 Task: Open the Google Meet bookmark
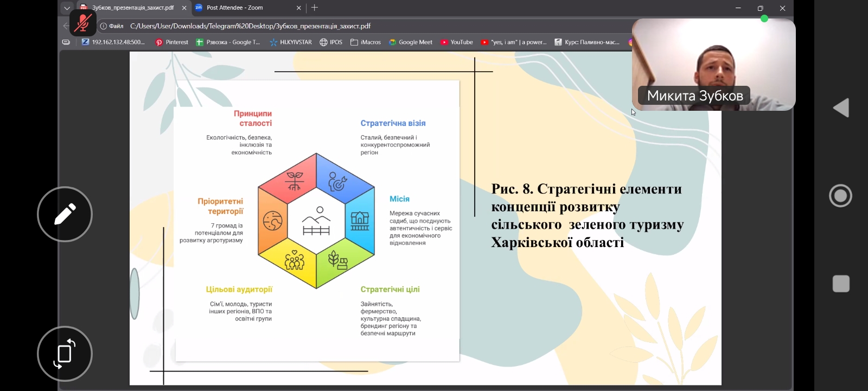(410, 42)
